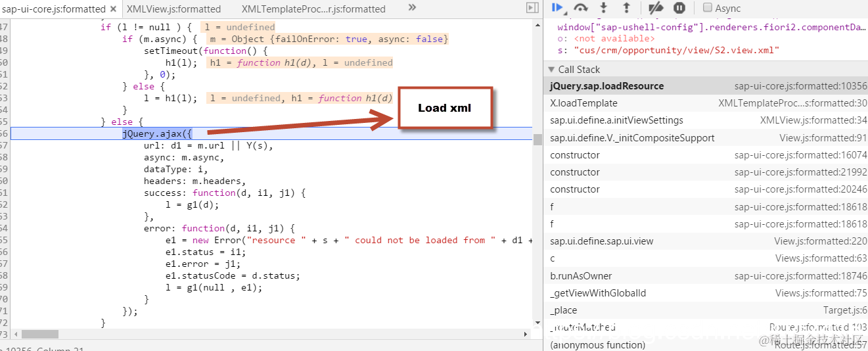868x351 pixels.
Task: Select the X.loadTemplate stack frame
Action: pyautogui.click(x=706, y=103)
